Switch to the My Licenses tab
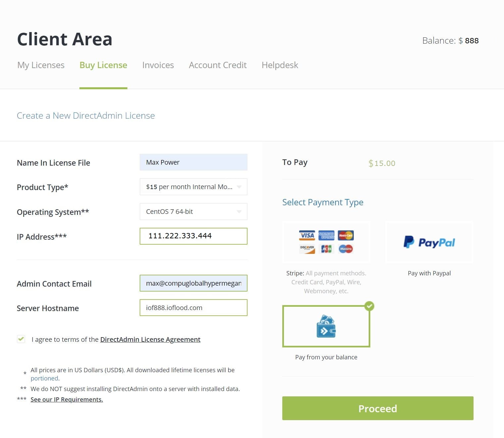Image resolution: width=504 pixels, height=438 pixels. pyautogui.click(x=41, y=65)
